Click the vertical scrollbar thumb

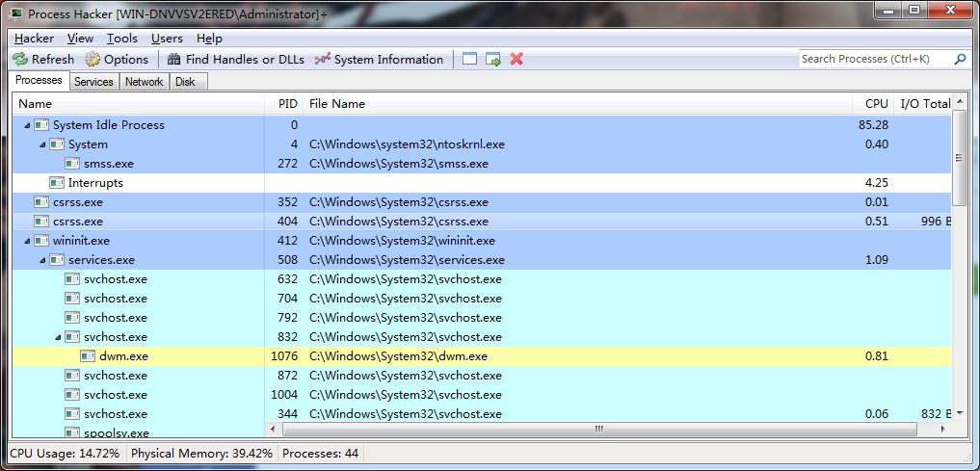click(960, 157)
